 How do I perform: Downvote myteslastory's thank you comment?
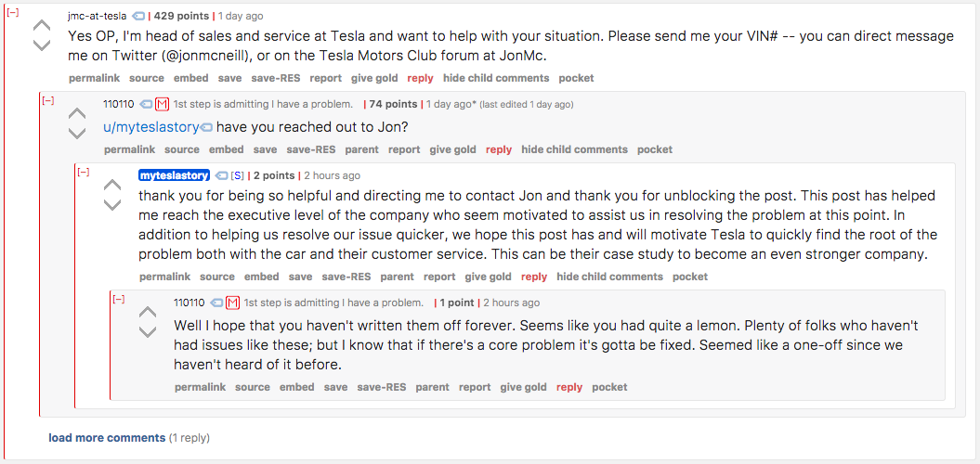coord(112,205)
